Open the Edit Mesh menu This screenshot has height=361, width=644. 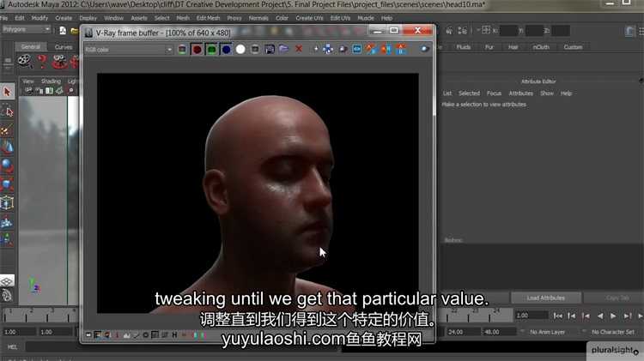coord(208,18)
